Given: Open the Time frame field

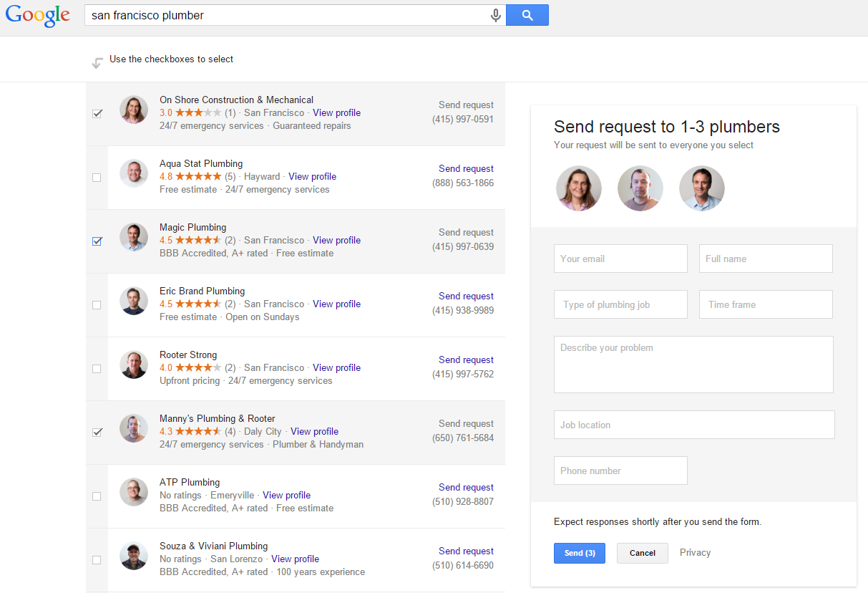Looking at the screenshot, I should coord(766,304).
